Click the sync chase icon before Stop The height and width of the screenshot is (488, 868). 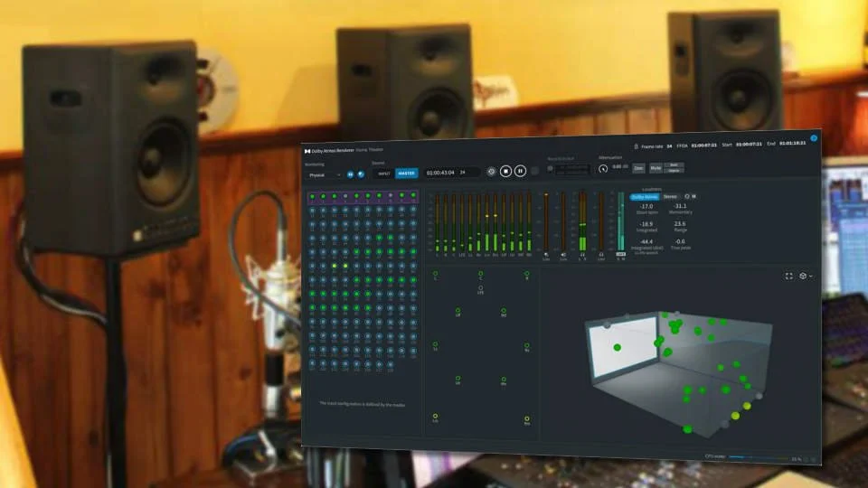(491, 172)
